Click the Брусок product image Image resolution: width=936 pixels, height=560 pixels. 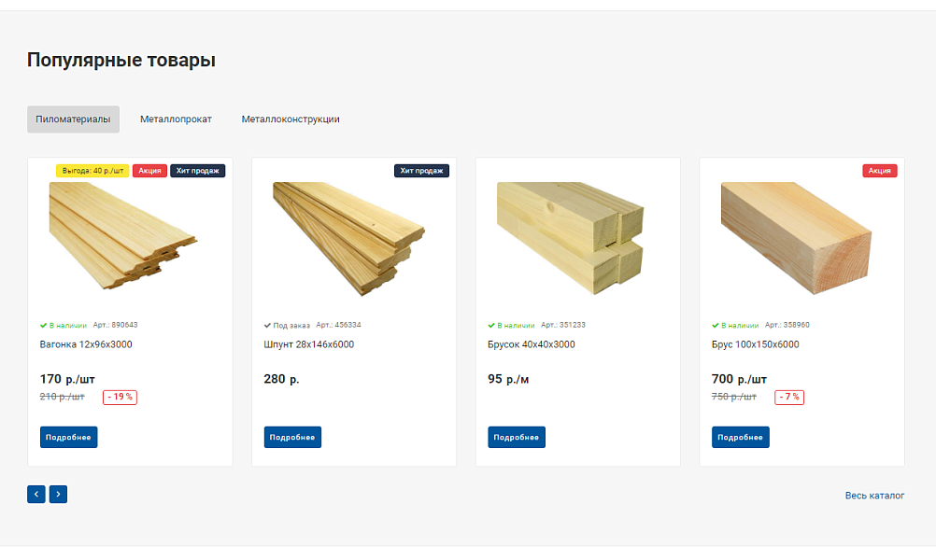(x=570, y=238)
